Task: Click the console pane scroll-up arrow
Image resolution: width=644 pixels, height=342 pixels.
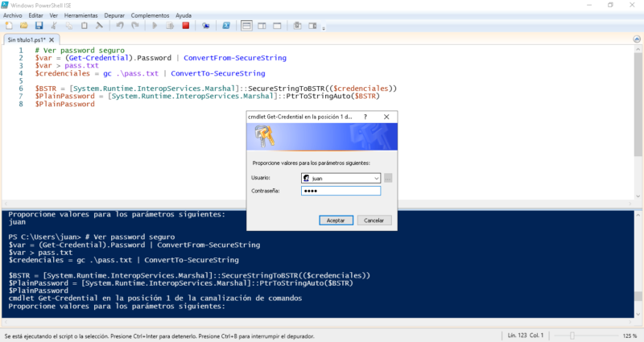Action: click(x=638, y=215)
